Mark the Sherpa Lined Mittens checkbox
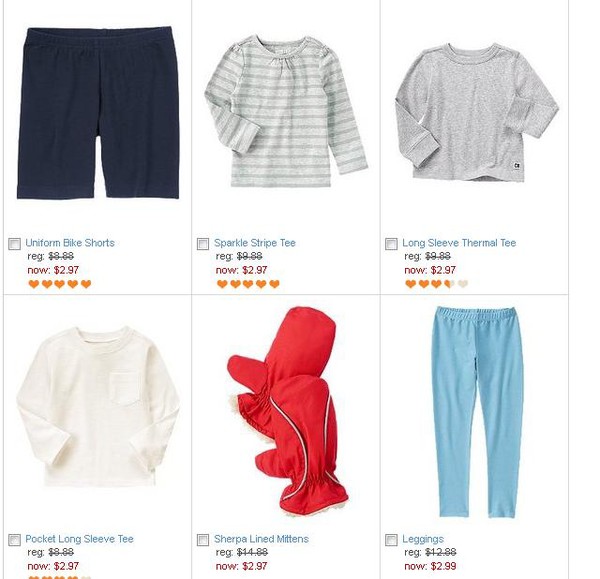Image resolution: width=600 pixels, height=579 pixels. (x=203, y=540)
